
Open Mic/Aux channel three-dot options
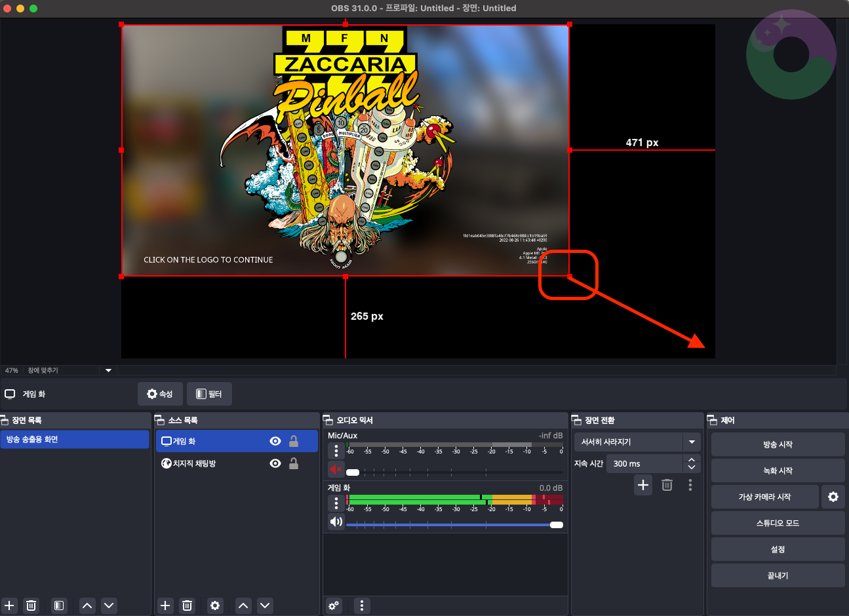(x=336, y=451)
